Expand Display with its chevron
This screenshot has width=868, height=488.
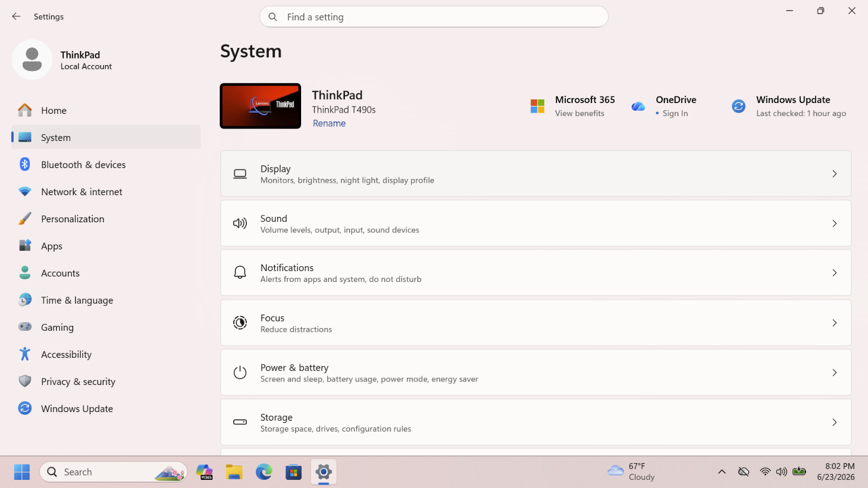pos(834,174)
